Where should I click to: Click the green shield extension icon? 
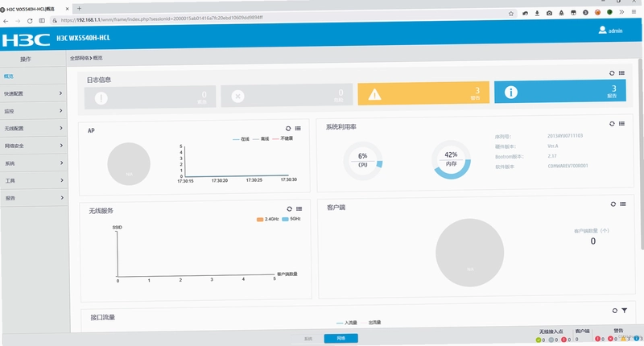click(609, 12)
